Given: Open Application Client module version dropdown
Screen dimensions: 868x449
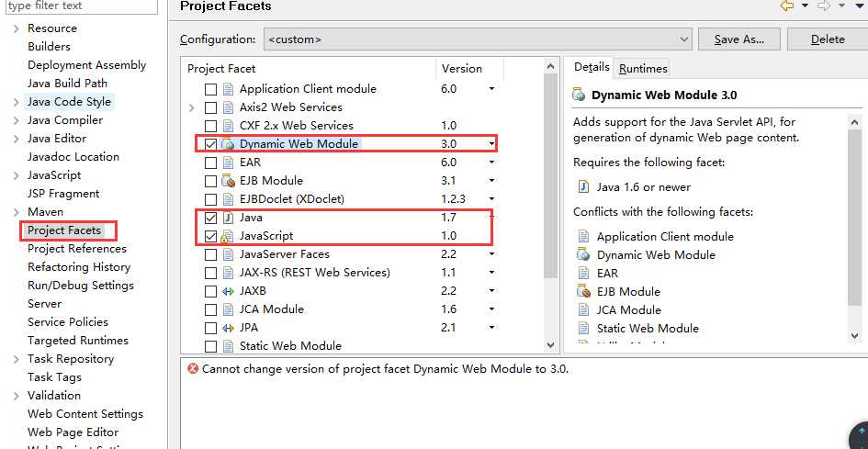Looking at the screenshot, I should click(491, 88).
